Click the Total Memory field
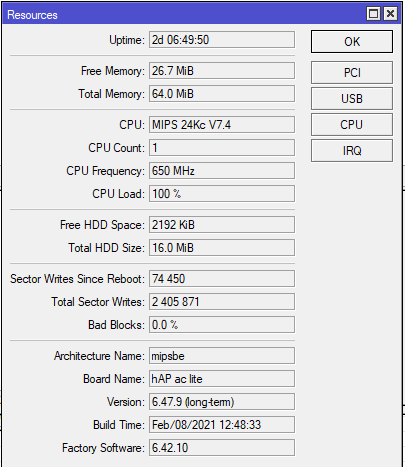 pos(222,94)
